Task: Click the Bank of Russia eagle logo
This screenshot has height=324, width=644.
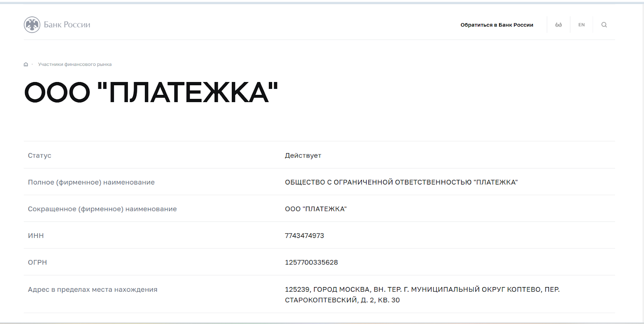Action: click(32, 25)
